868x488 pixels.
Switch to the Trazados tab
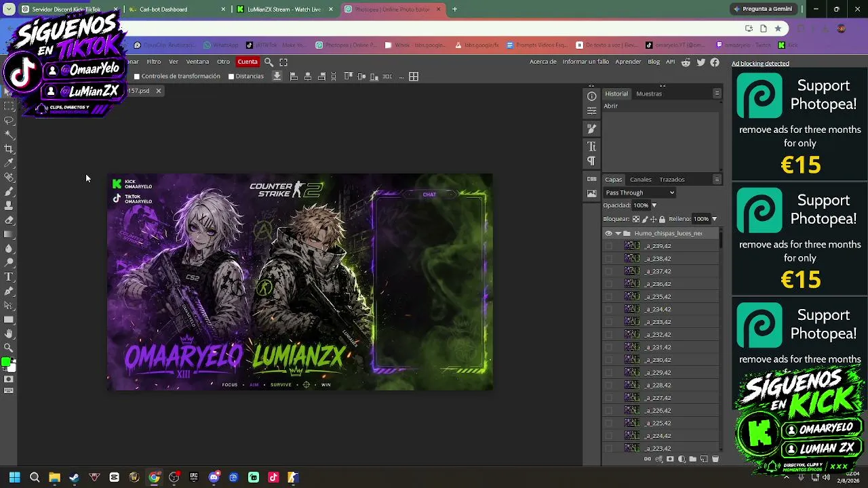pos(672,180)
